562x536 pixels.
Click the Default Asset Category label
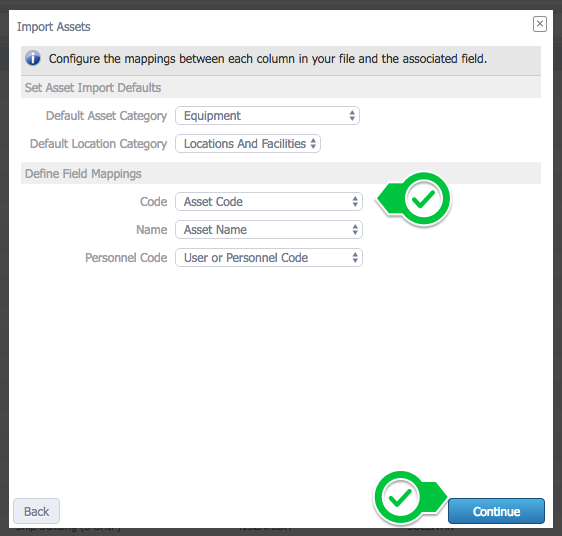pyautogui.click(x=106, y=116)
